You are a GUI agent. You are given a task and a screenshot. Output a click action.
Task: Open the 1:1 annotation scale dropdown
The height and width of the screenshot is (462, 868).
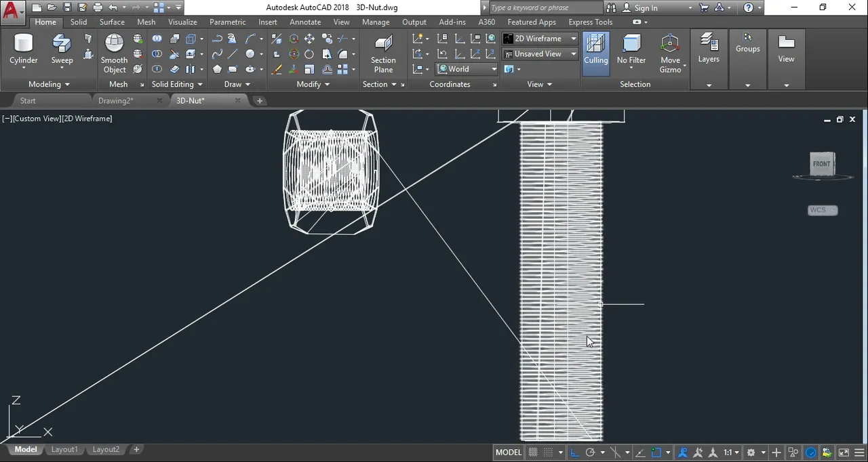click(731, 453)
